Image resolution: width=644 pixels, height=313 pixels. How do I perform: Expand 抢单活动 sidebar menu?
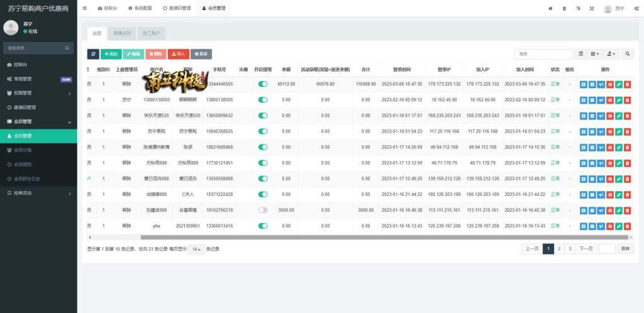point(38,193)
